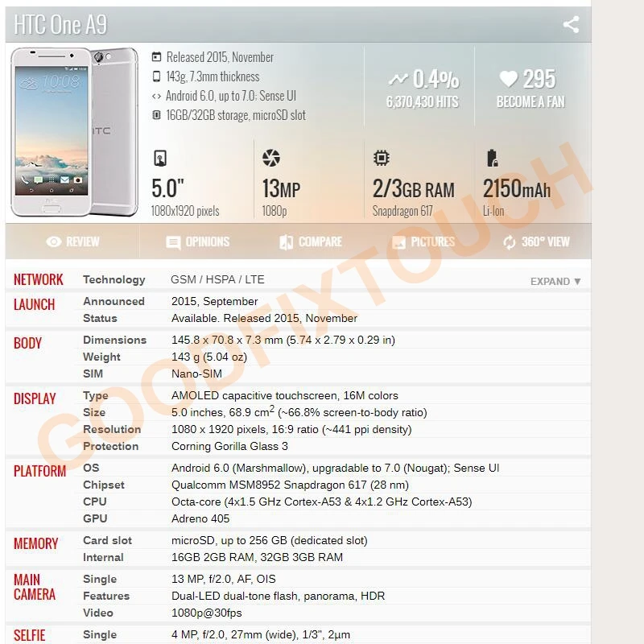Click the OS label
644x644 pixels.
(91, 468)
